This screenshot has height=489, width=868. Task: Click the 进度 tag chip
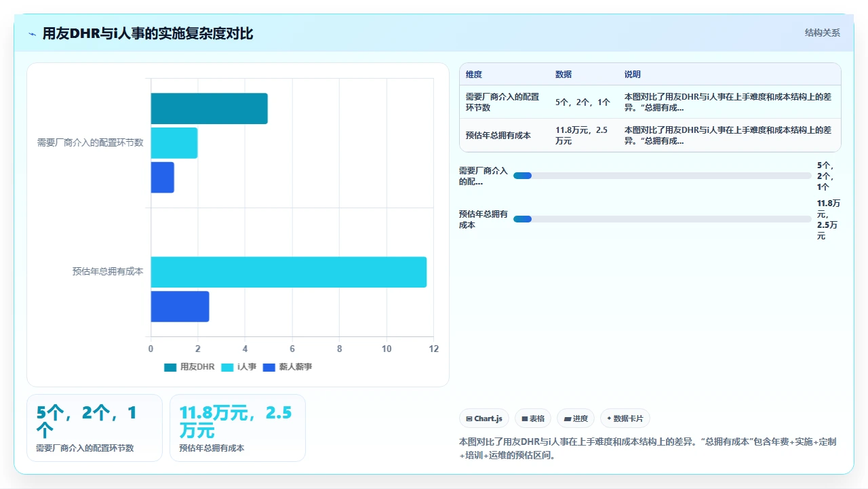coord(576,418)
